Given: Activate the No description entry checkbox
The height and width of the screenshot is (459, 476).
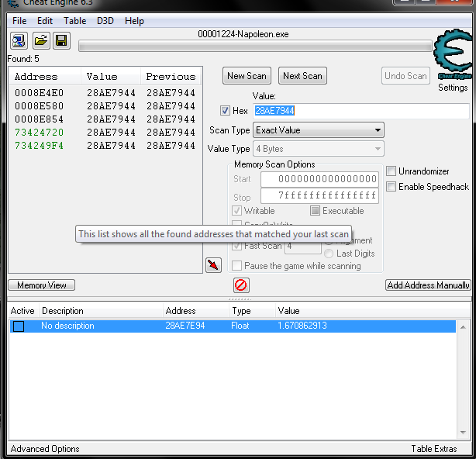Looking at the screenshot, I should [19, 326].
